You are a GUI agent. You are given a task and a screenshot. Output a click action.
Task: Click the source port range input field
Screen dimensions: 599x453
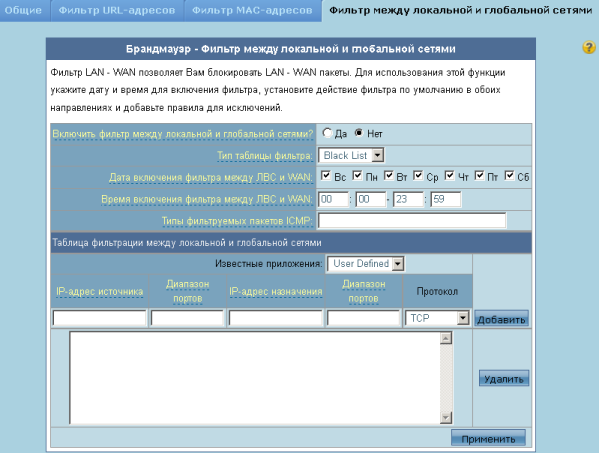coord(187,318)
